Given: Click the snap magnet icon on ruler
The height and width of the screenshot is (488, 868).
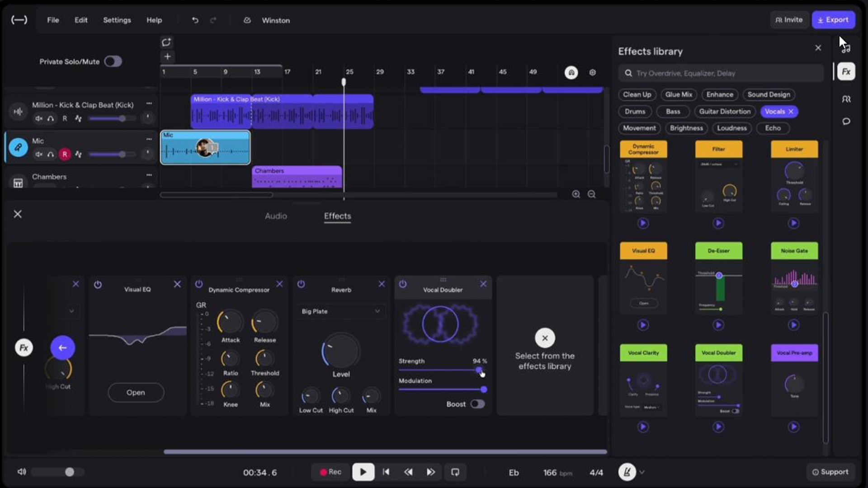Looking at the screenshot, I should [571, 72].
